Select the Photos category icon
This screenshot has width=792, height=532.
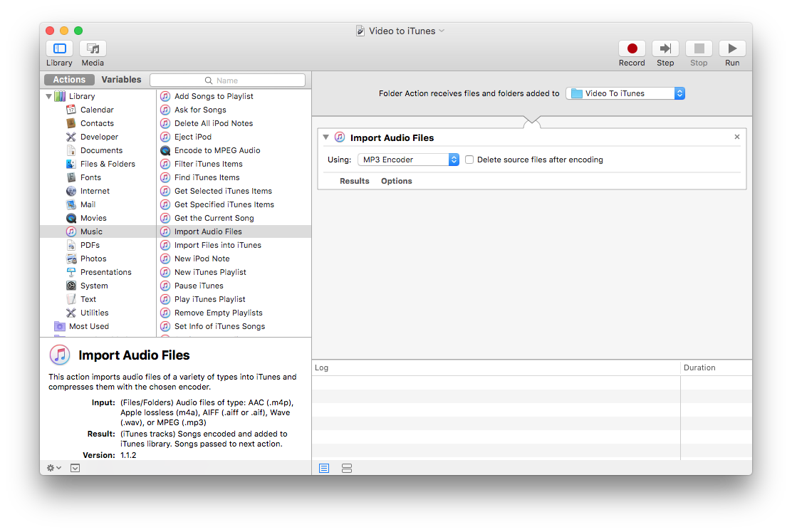pyautogui.click(x=71, y=259)
